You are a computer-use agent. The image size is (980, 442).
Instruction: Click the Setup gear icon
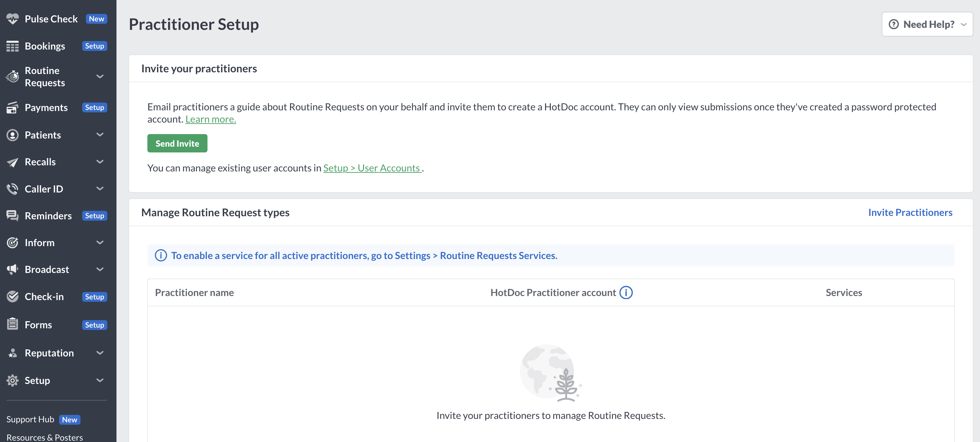tap(13, 380)
